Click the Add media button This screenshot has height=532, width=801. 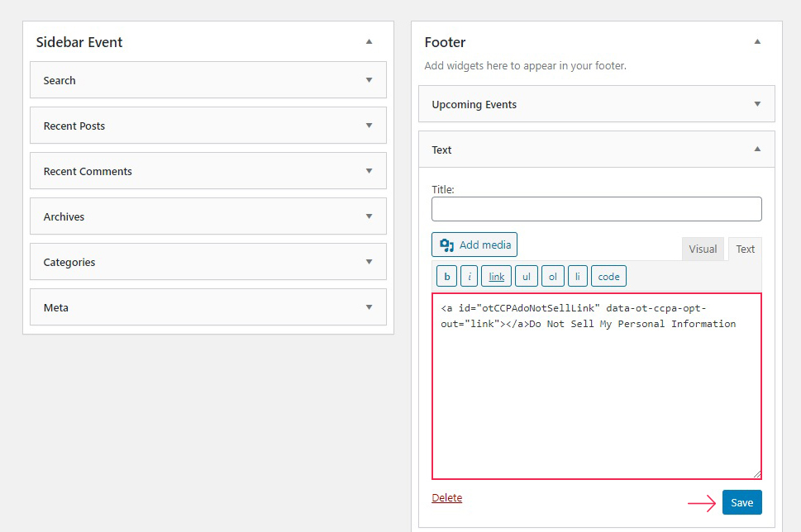coord(474,245)
